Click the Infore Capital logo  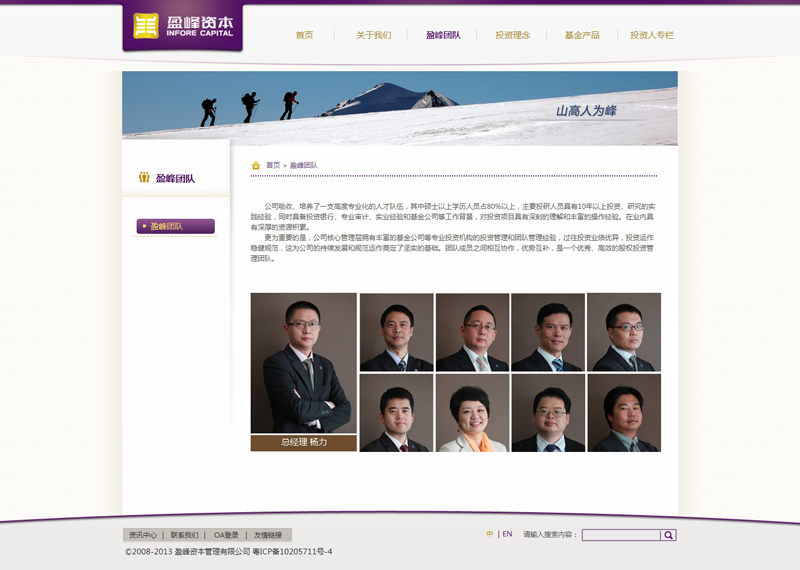point(183,27)
